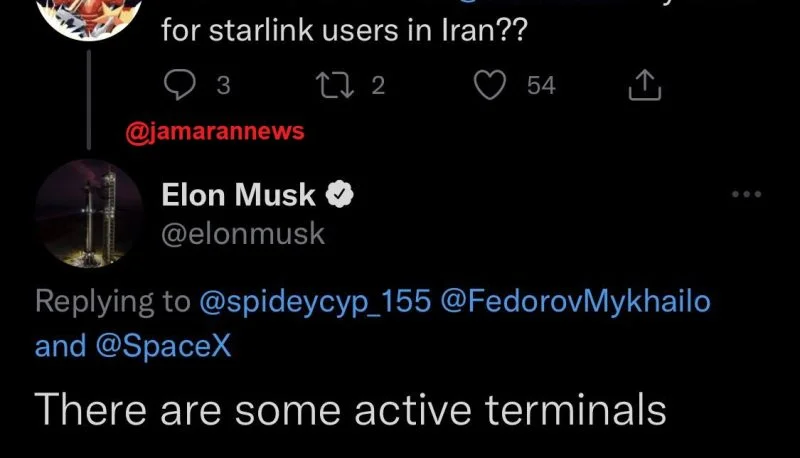Click the like count 54
The width and height of the screenshot is (800, 458).
click(x=541, y=85)
